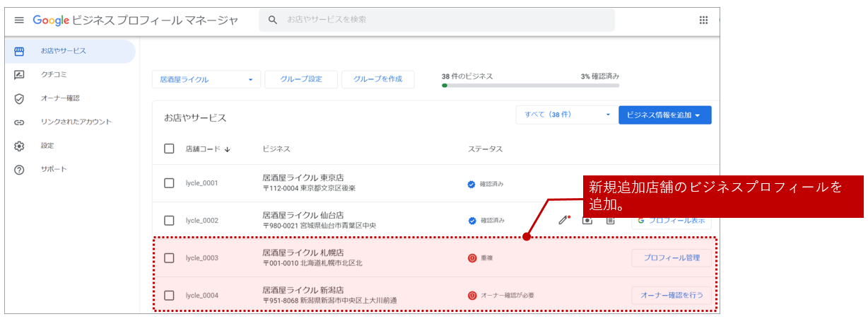Open the hamburger main menu
This screenshot has width=868, height=319.
(x=19, y=20)
